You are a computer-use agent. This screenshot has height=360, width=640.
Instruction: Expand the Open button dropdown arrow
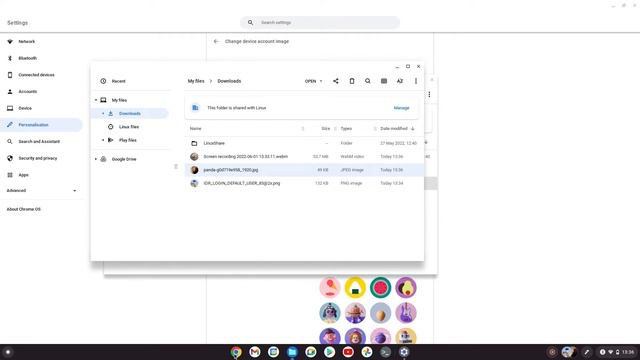(321, 81)
